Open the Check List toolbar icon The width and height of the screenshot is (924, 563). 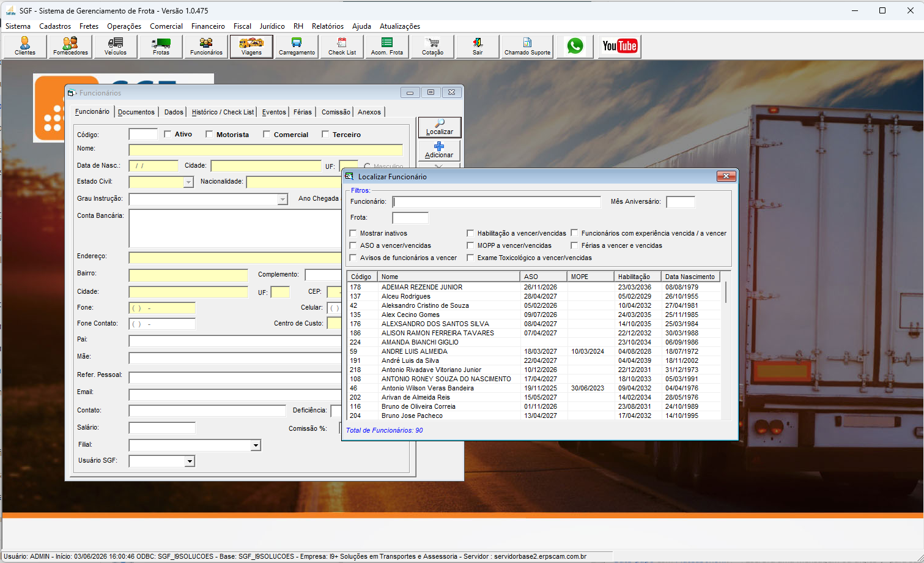(342, 47)
